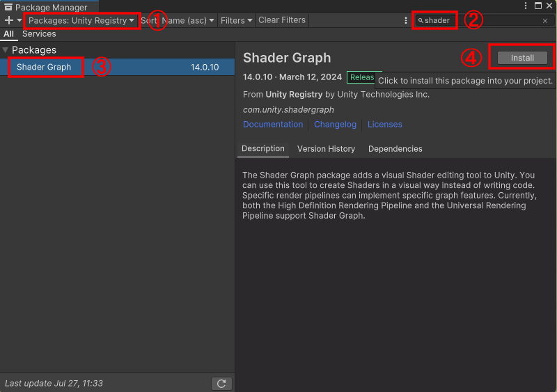Switch to the Services tab

pyautogui.click(x=39, y=34)
